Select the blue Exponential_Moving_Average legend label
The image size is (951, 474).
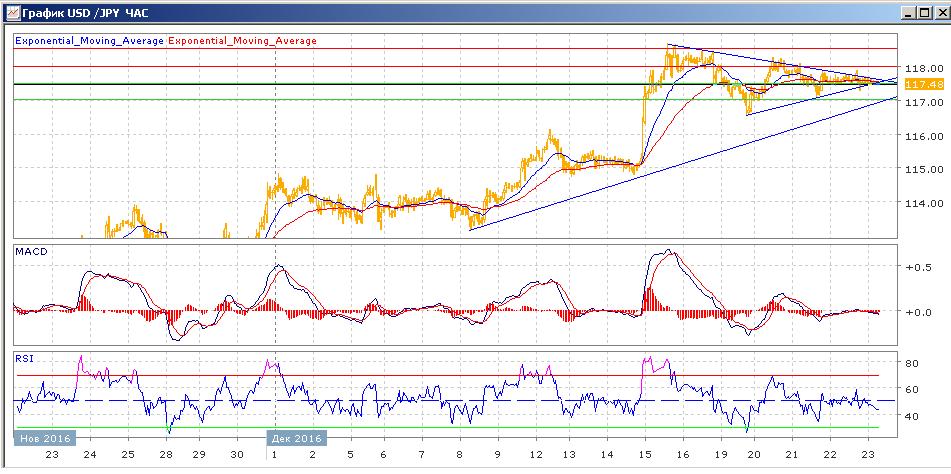coord(89,41)
